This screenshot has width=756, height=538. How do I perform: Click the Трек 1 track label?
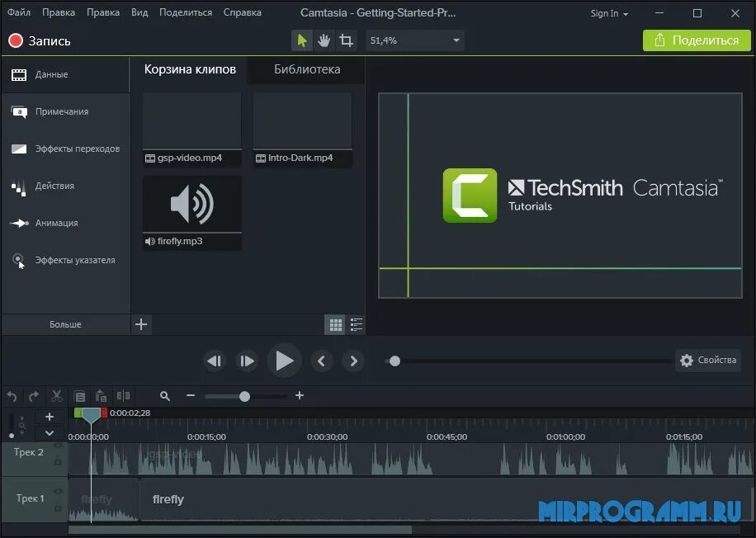tap(30, 498)
